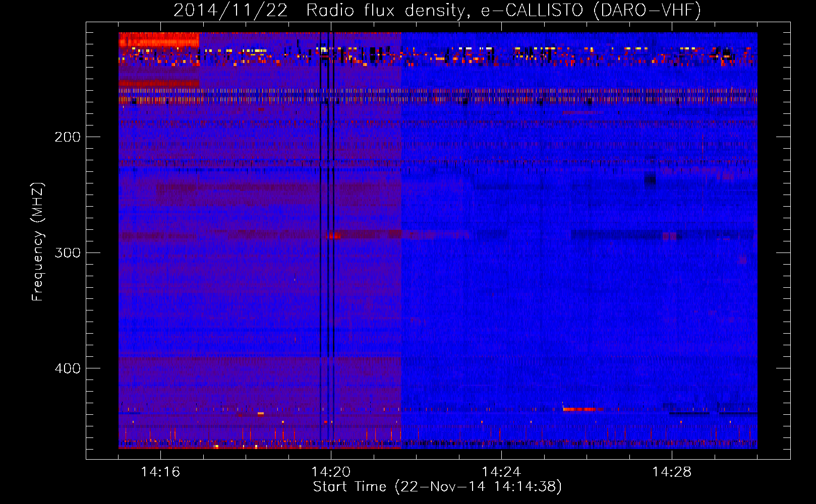This screenshot has width=816, height=504.
Task: Click the 400 MHz frequency tick label
Action: coord(68,368)
